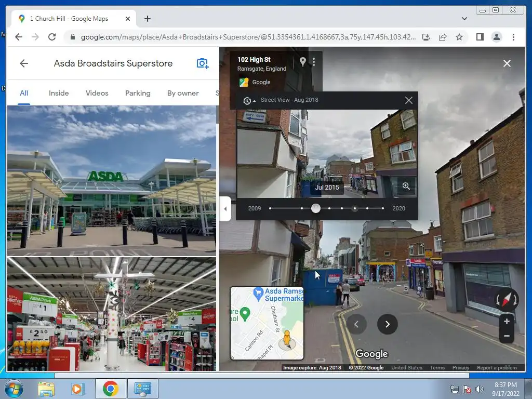This screenshot has width=532, height=399.
Task: Open the Asda store interior photo
Action: pyautogui.click(x=112, y=314)
